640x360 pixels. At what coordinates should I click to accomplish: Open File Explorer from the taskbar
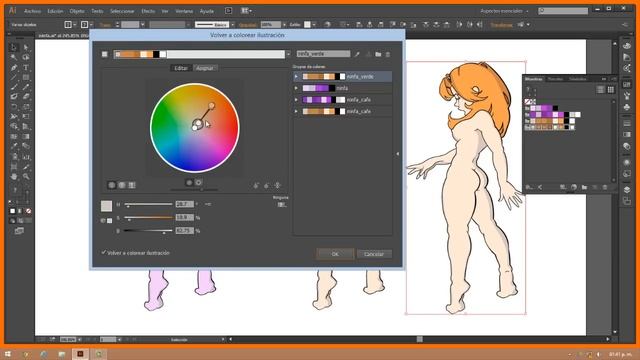coord(62,354)
